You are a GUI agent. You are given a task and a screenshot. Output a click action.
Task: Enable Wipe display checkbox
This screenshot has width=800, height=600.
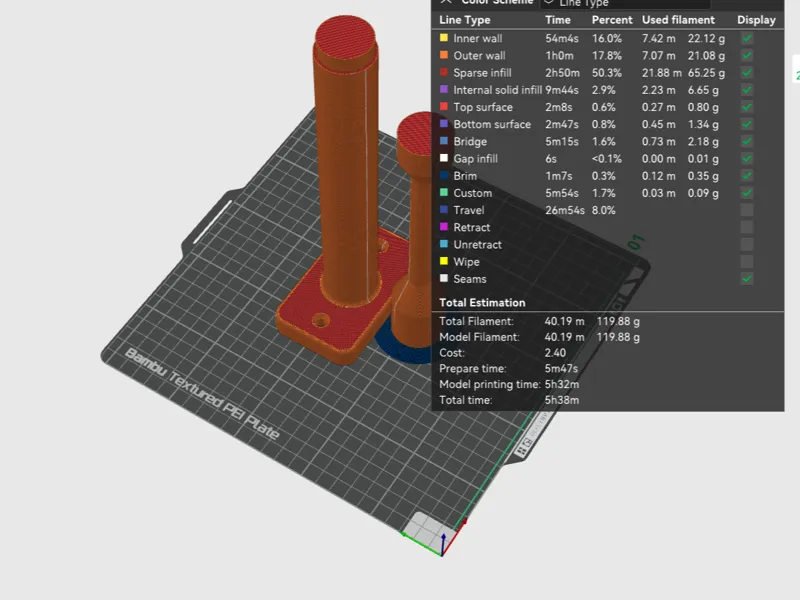tap(746, 262)
